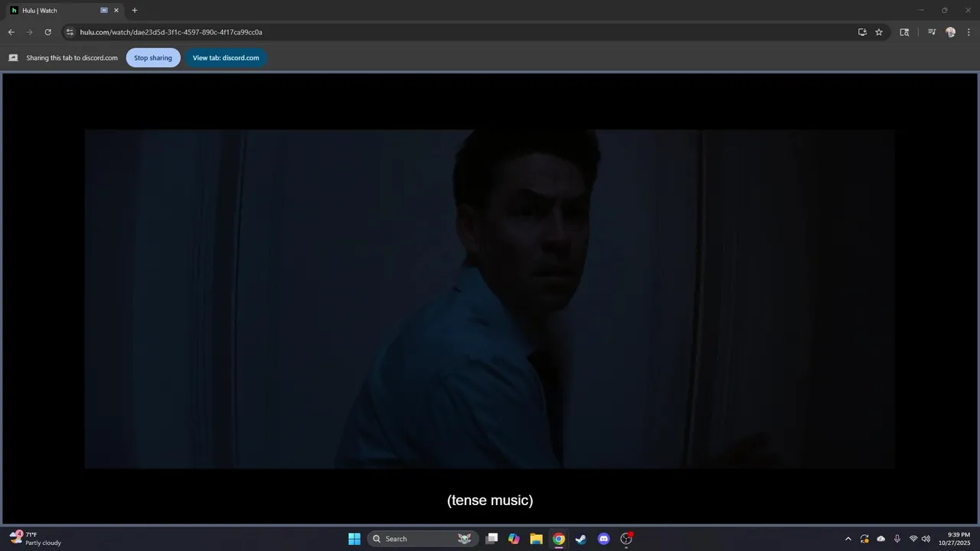This screenshot has width=980, height=551.
Task: Open File Explorer from taskbar
Action: click(x=537, y=539)
